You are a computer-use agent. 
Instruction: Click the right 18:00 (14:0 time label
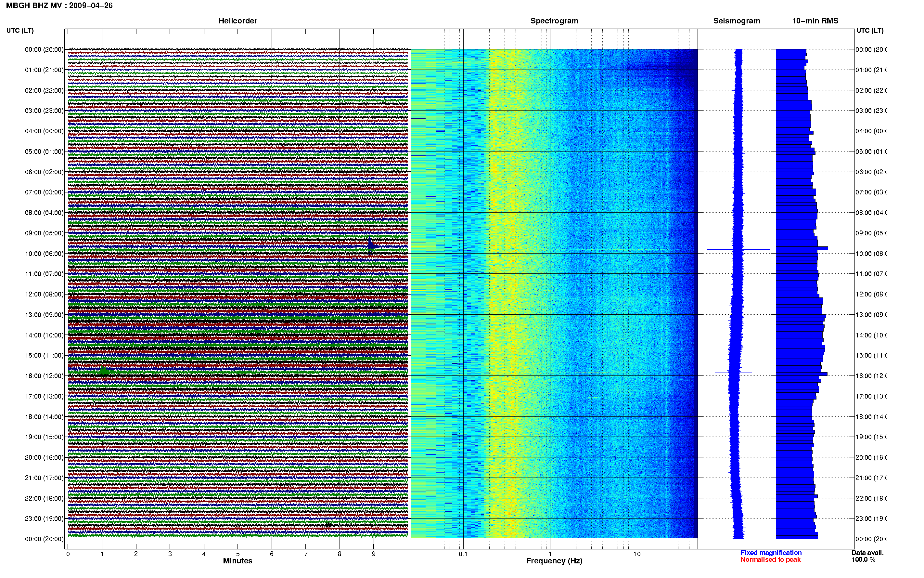[871, 417]
